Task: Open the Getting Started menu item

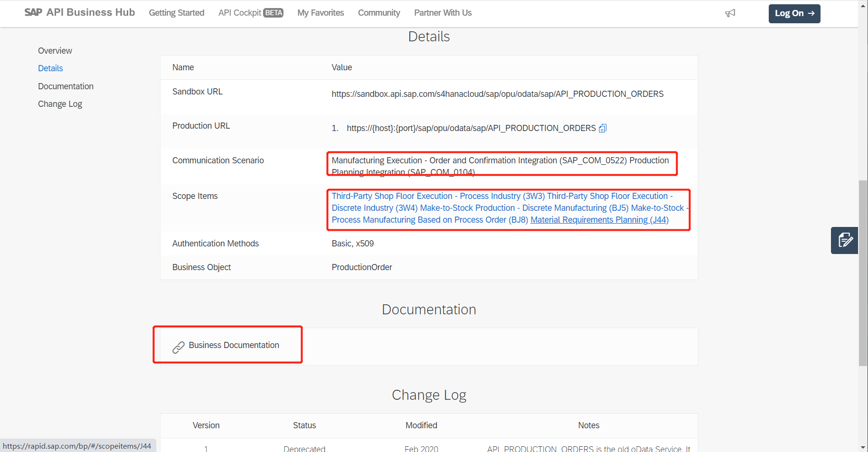Action: coord(176,13)
